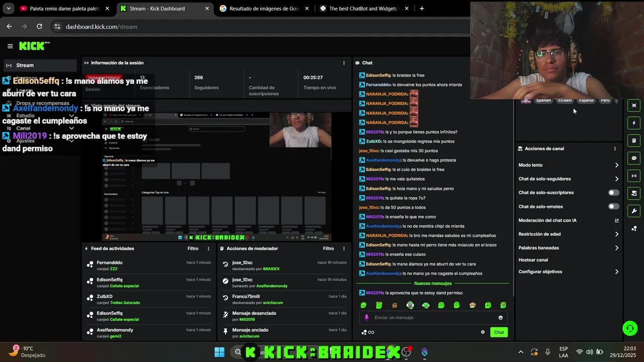Click BRAIDEX moderator name link
The image size is (644, 362).
[x=271, y=269]
